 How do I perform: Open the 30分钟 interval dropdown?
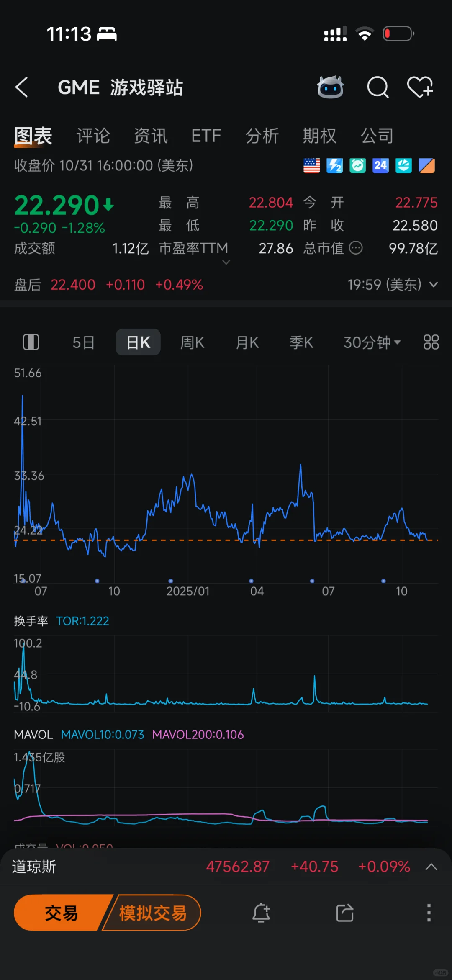point(372,342)
